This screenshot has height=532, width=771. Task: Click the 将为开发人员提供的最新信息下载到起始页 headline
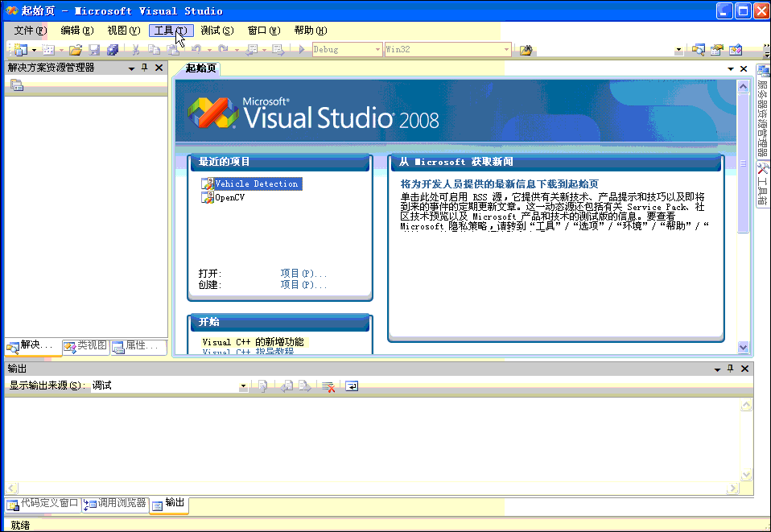(500, 184)
